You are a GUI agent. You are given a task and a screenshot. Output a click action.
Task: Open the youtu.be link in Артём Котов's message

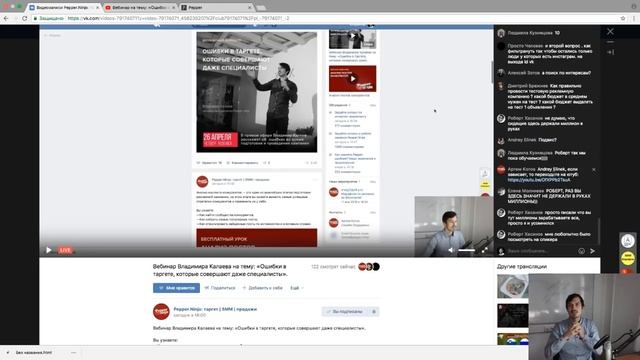(539, 180)
